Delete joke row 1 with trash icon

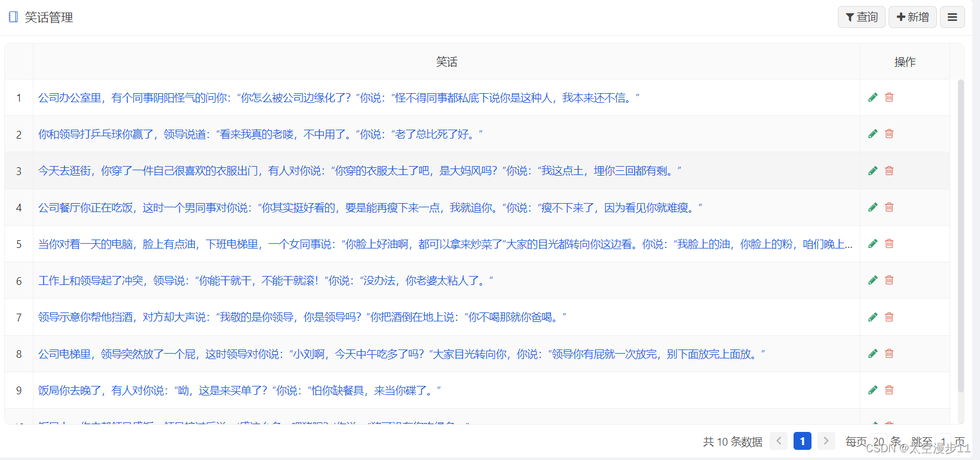pos(889,97)
